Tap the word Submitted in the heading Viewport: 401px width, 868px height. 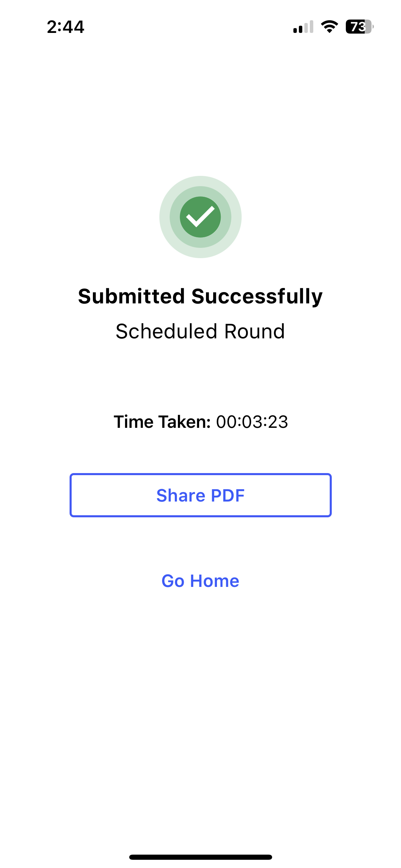[x=132, y=296]
